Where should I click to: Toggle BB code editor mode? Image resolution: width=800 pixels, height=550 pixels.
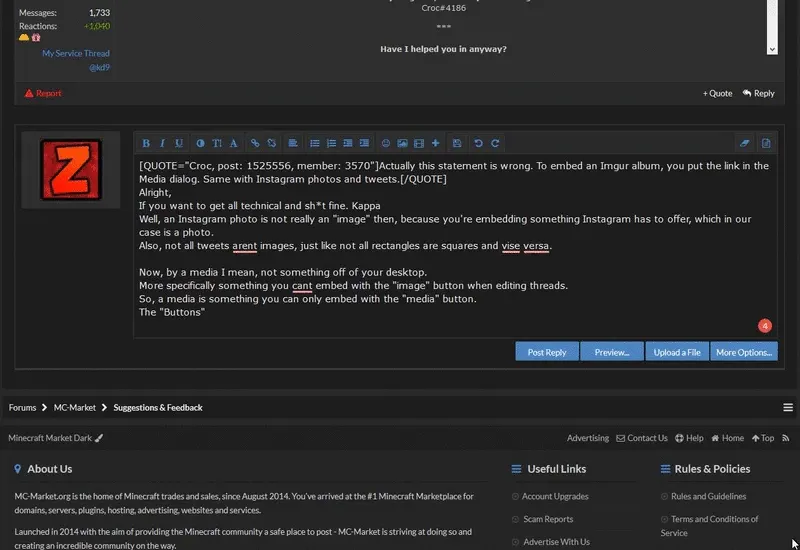tap(766, 143)
